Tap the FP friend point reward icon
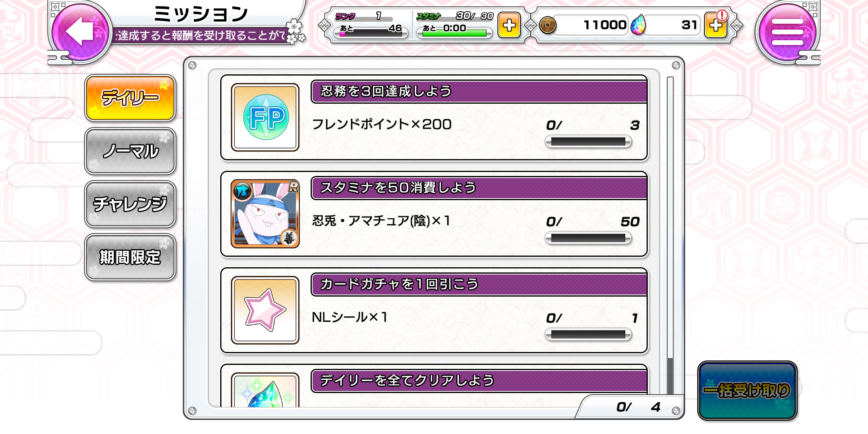The width and height of the screenshot is (868, 434). 265,117
